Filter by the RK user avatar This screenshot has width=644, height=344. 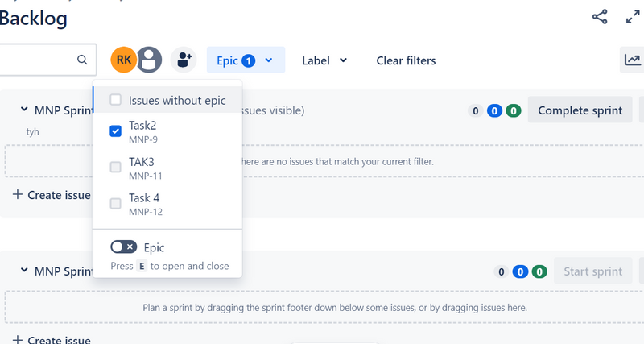[x=123, y=60]
